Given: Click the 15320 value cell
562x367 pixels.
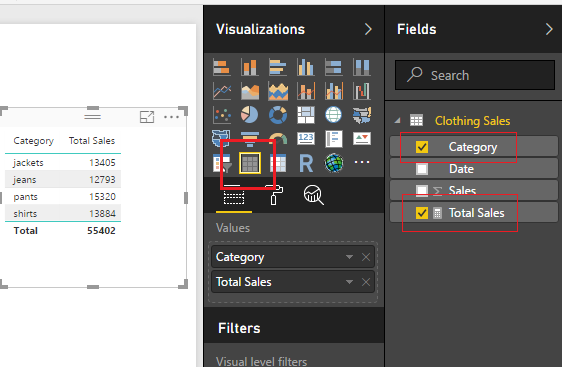Looking at the screenshot, I should 102,197.
